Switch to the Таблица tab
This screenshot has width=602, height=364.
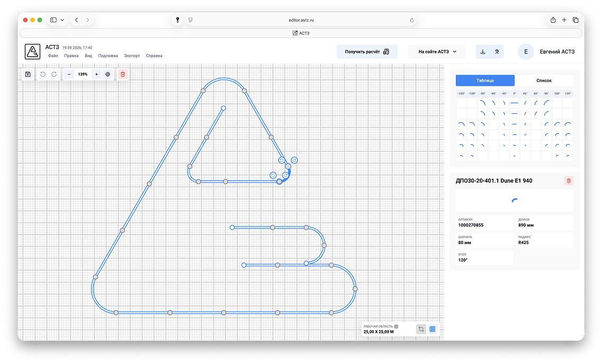coord(485,80)
